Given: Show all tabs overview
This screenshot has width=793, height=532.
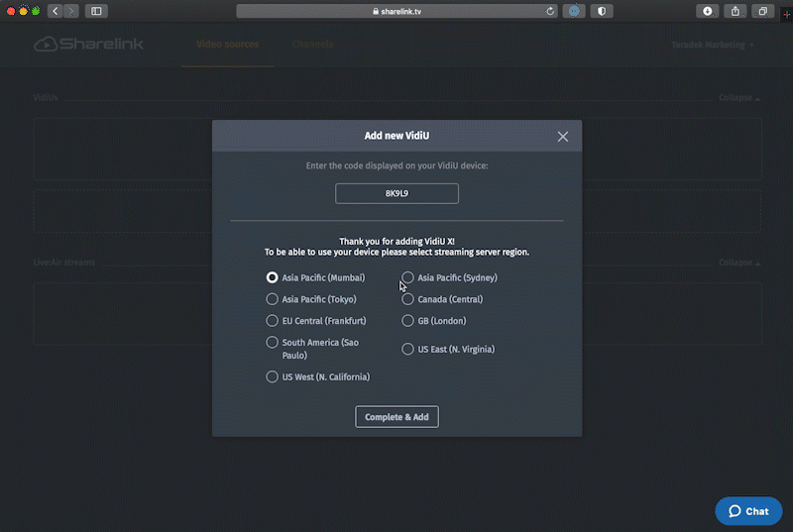Looking at the screenshot, I should (x=763, y=11).
